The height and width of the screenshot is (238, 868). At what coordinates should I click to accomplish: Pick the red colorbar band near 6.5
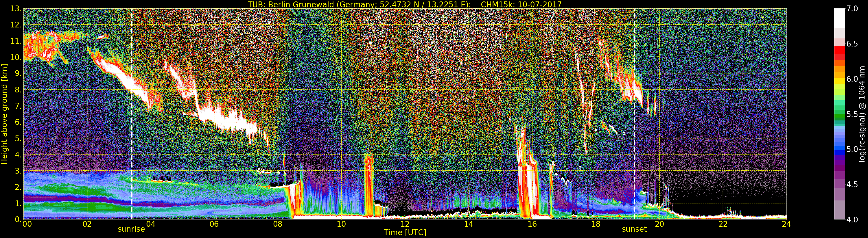pos(839,51)
